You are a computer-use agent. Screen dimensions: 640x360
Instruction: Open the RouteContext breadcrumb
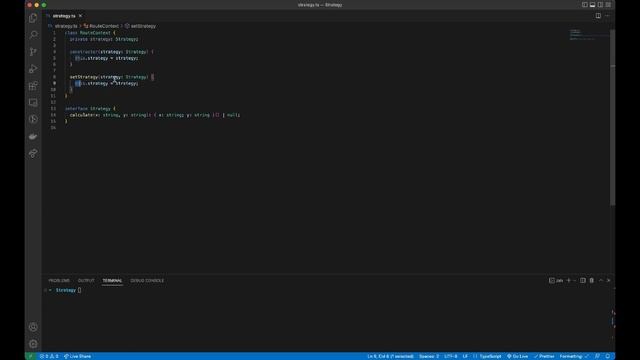(x=101, y=26)
